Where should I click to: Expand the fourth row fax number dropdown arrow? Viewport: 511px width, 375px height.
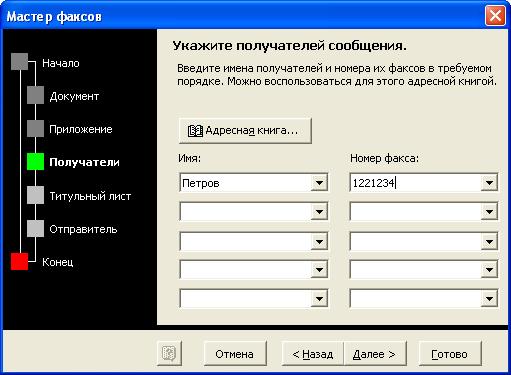point(489,269)
